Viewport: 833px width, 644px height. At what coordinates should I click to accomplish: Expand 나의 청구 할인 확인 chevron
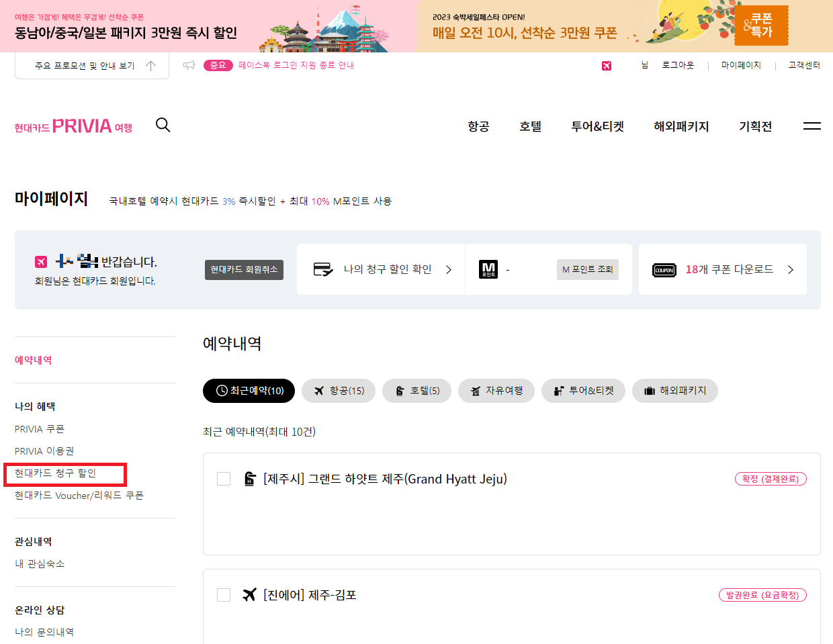(x=449, y=269)
